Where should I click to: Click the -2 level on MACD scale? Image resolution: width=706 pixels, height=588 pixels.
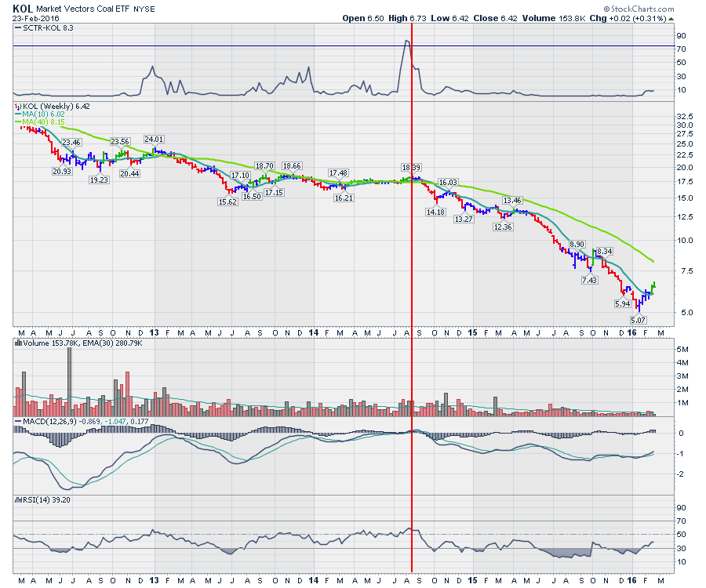tap(681, 474)
